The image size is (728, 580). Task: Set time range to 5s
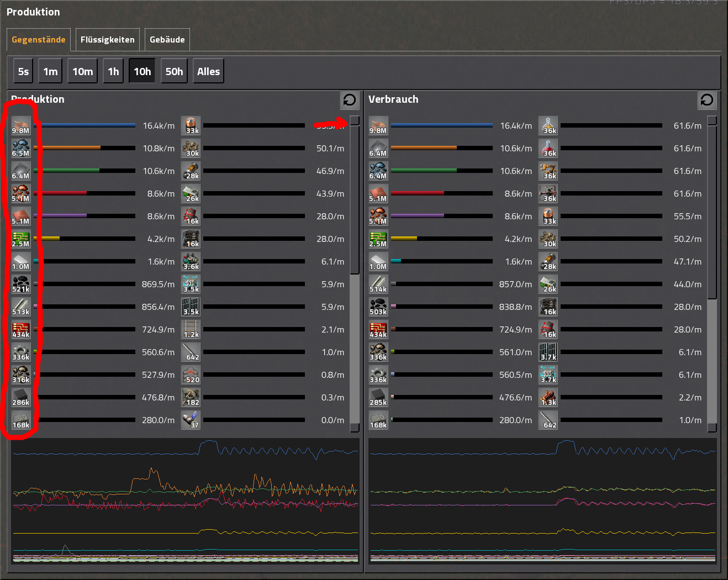[23, 71]
